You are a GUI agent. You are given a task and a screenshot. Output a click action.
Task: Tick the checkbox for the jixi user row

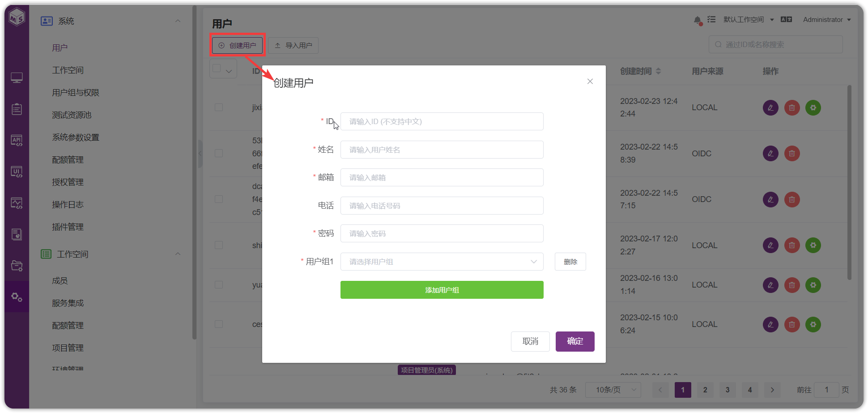219,108
